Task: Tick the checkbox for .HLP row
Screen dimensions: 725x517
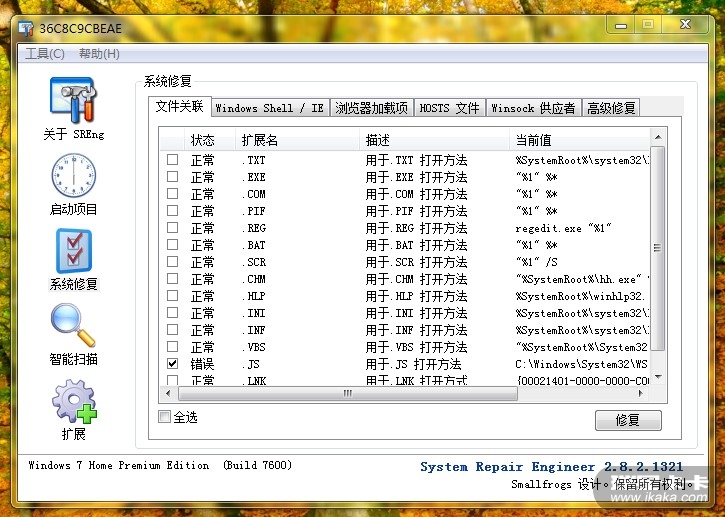Action: pos(172,295)
